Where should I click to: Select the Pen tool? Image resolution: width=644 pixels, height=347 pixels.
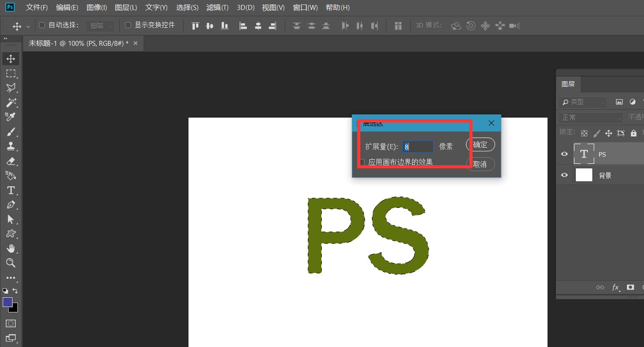pos(11,205)
